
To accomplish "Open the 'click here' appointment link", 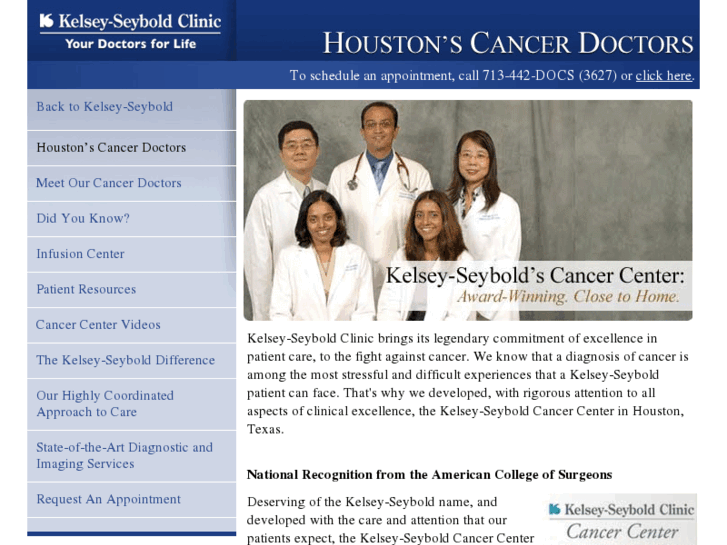I will coord(663,76).
